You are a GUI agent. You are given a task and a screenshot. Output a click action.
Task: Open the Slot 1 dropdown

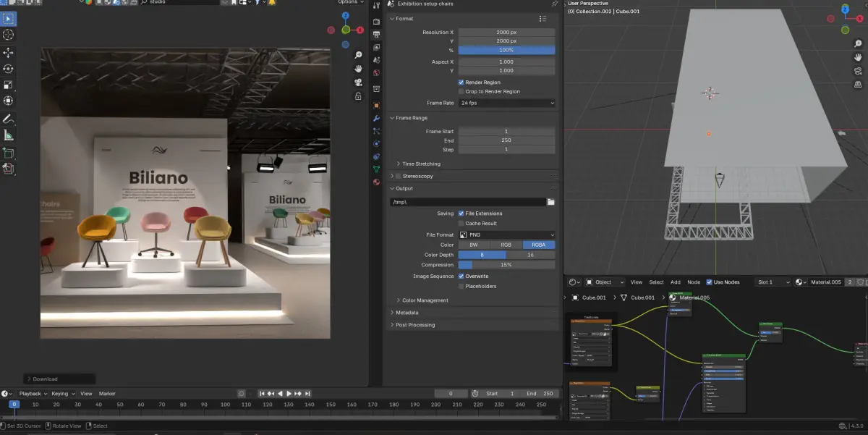click(x=773, y=282)
